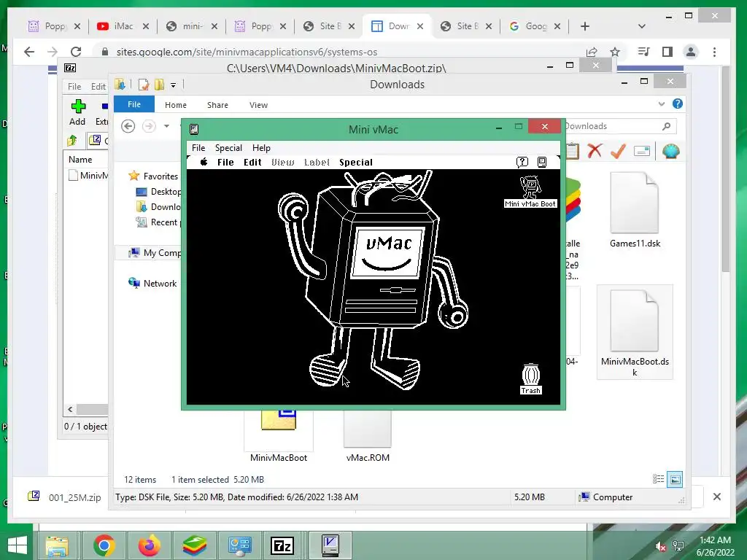Viewport: 747px width, 560px height.
Task: Click the shell globe icon in toolbar
Action: click(670, 151)
